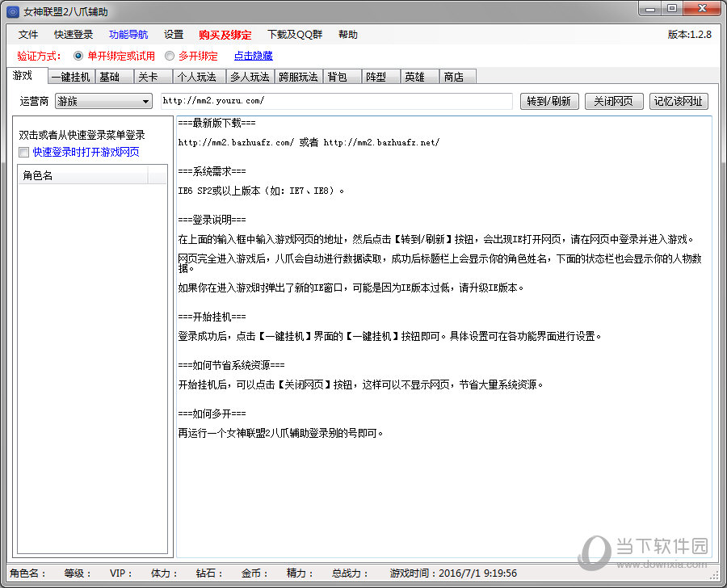Click the status bar 等级 entry
The image size is (727, 588).
coord(78,573)
